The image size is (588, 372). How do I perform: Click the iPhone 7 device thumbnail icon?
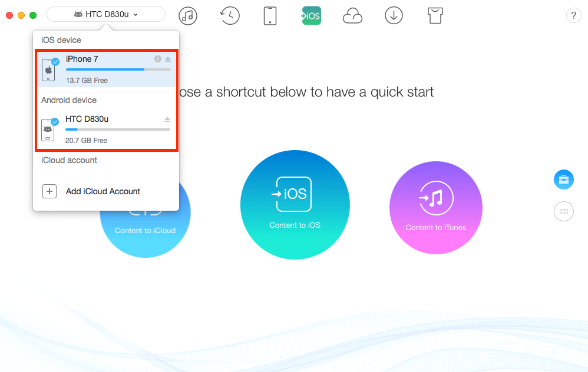(49, 69)
